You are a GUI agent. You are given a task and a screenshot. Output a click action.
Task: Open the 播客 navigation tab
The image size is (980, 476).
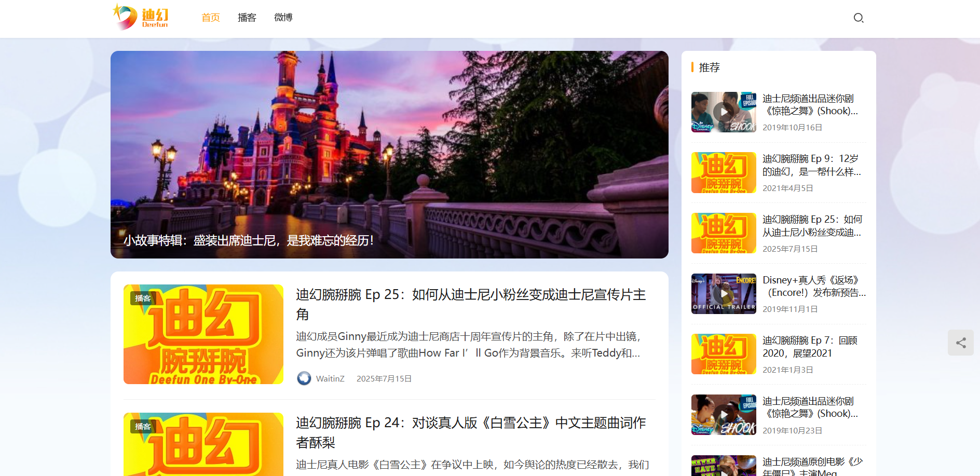(247, 18)
